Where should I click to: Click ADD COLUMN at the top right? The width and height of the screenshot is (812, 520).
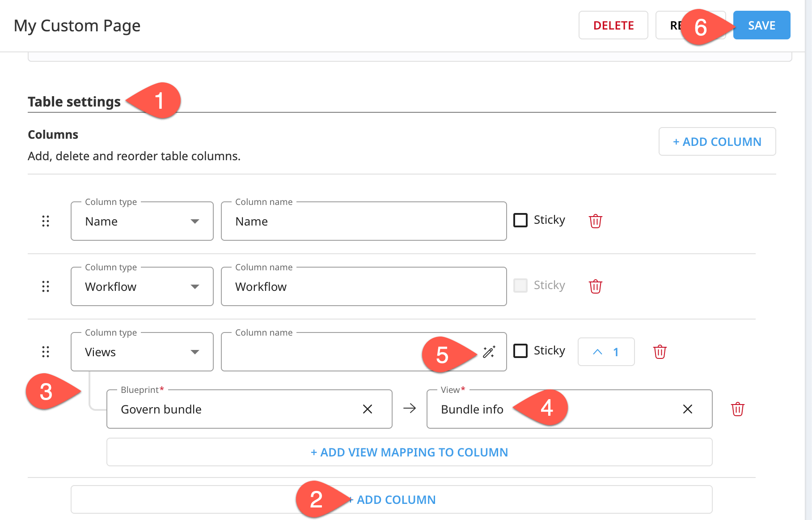[717, 141]
